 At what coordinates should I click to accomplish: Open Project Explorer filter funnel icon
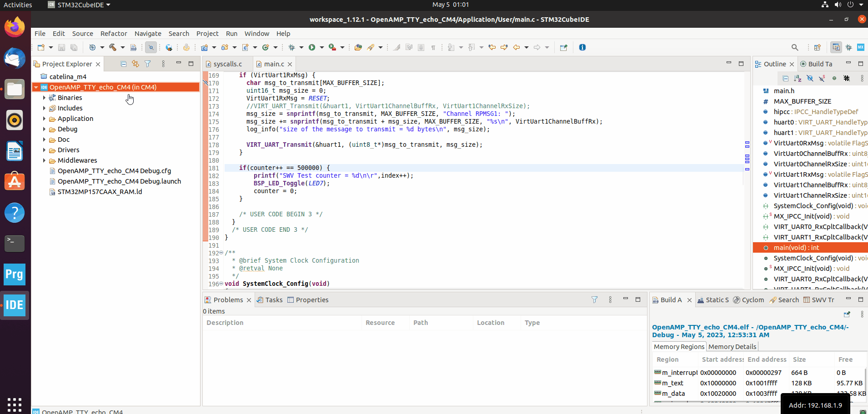[148, 64]
